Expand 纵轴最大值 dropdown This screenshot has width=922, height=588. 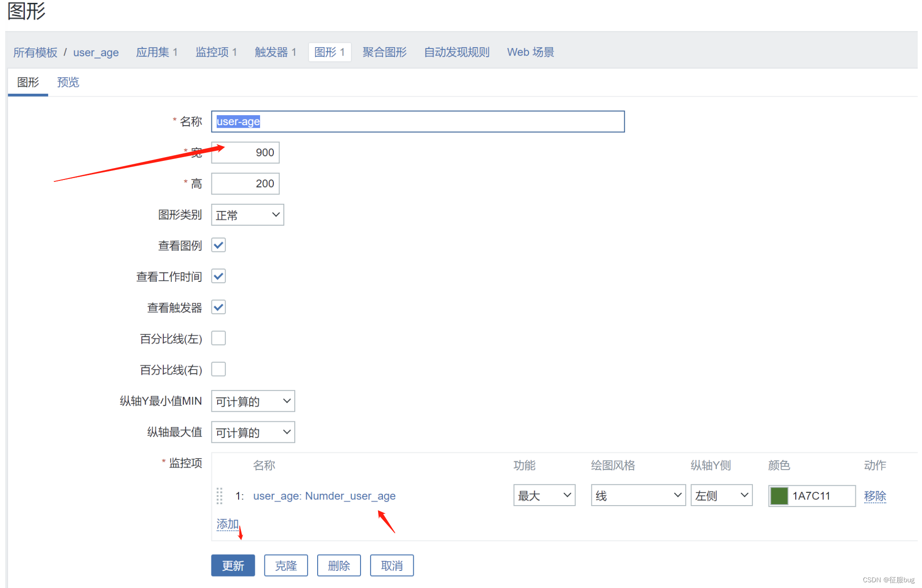coord(252,432)
